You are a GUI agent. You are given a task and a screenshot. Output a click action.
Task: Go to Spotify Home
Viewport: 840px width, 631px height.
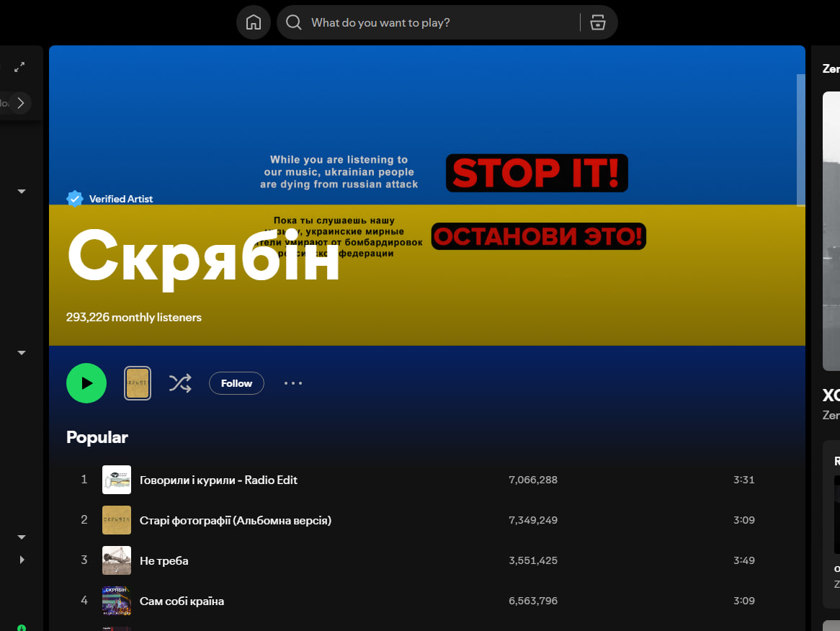point(254,22)
